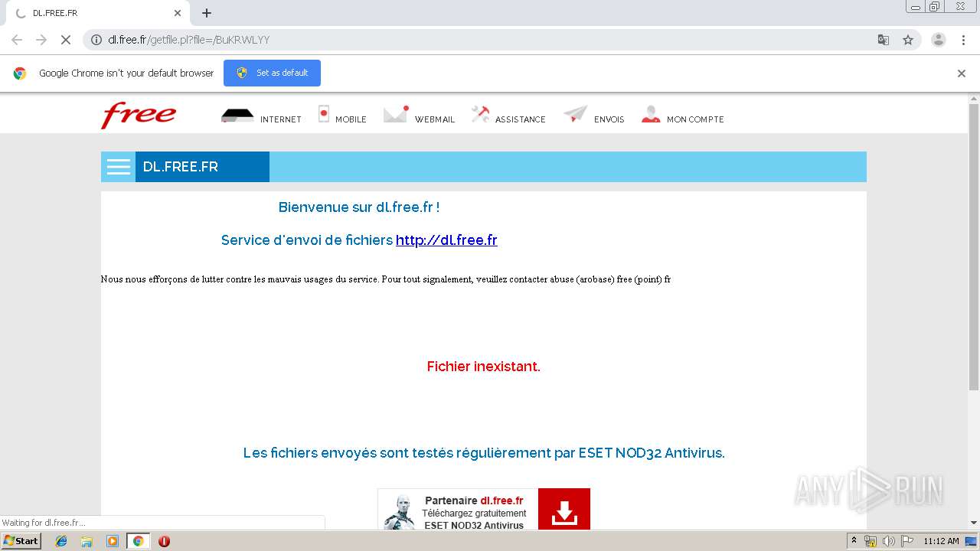The width and height of the screenshot is (980, 551).
Task: Click the ASSISTANCE menu label
Action: 521,119
